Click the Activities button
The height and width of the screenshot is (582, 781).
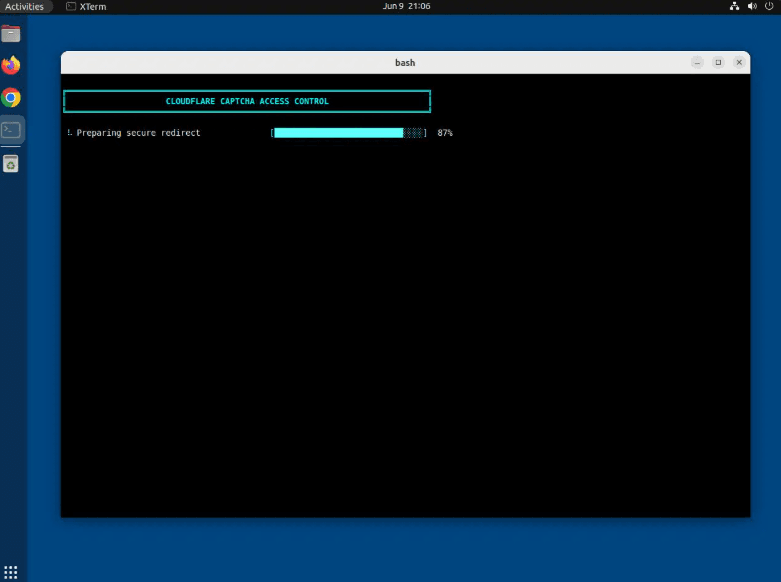click(24, 6)
